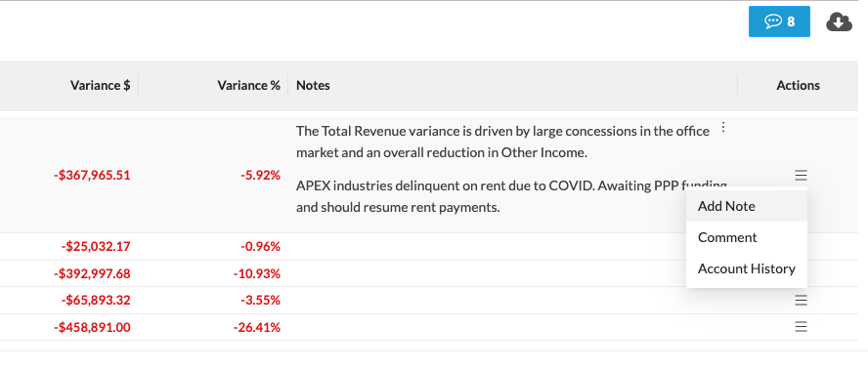Click the Variance % column header
This screenshot has width=868, height=370.
[x=248, y=85]
